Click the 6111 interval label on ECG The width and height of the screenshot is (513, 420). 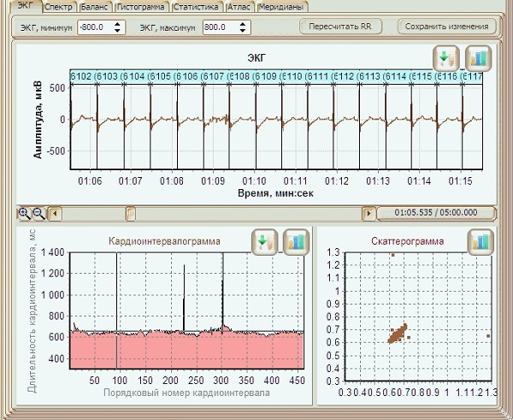pos(318,77)
